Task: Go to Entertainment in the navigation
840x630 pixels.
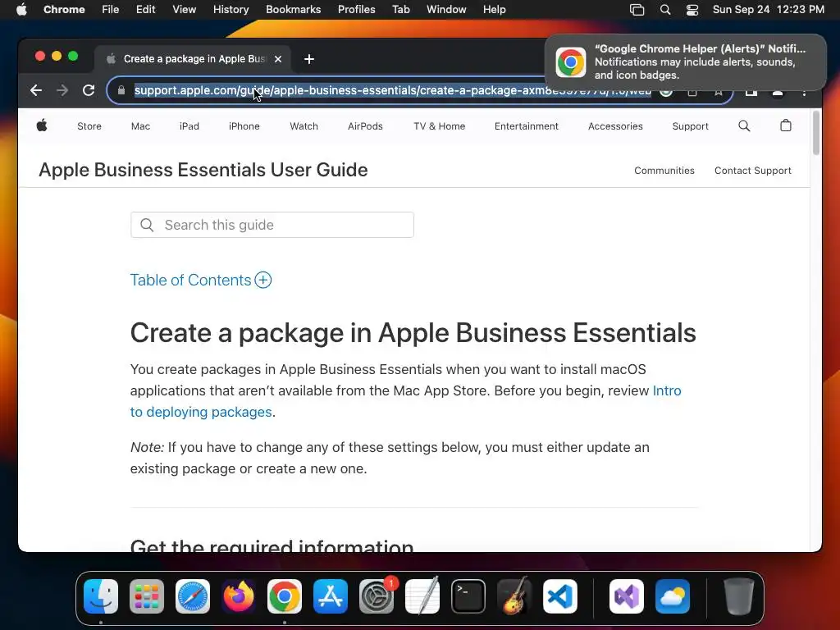Action: click(x=527, y=126)
